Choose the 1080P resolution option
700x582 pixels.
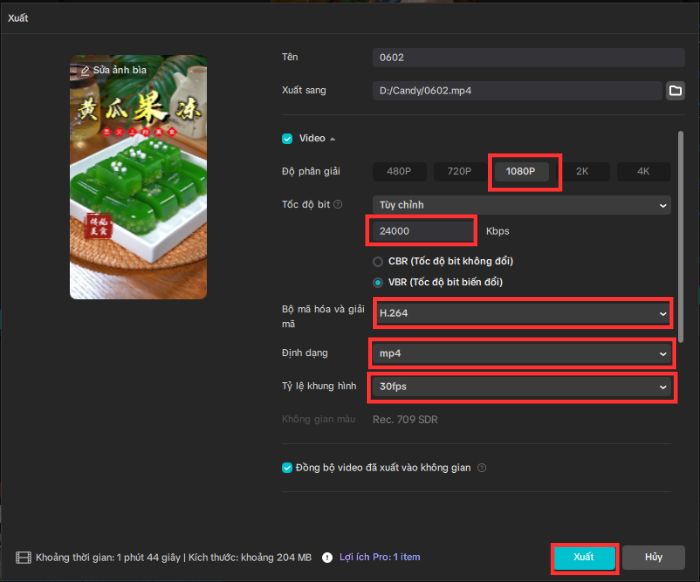[520, 171]
